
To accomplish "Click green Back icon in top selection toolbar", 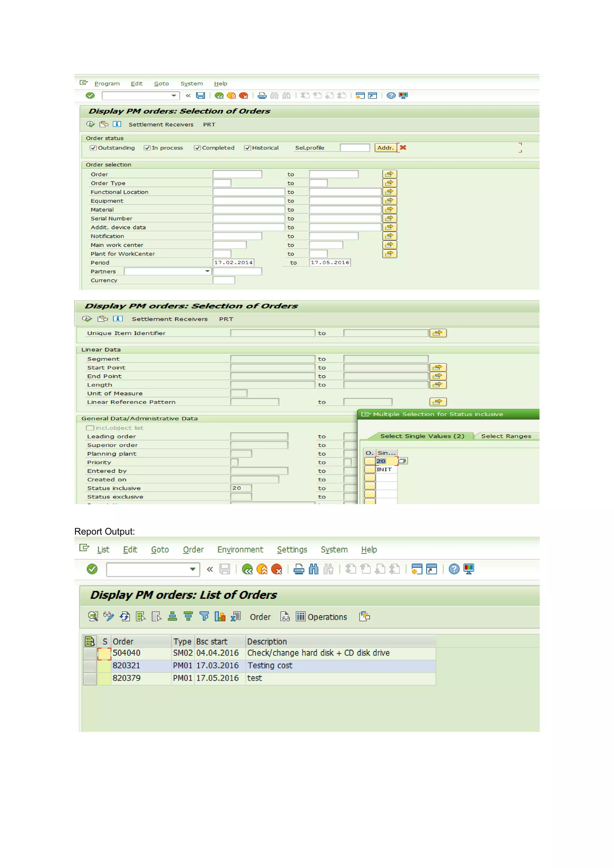I will point(219,96).
